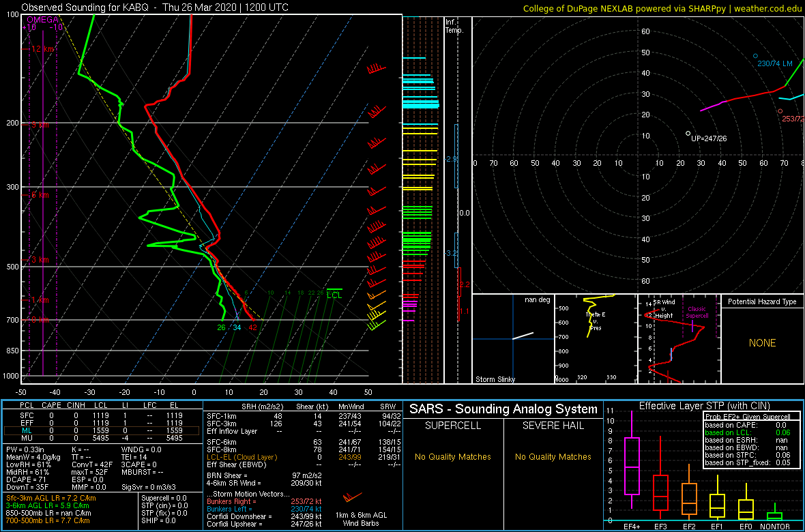Click the CINH column header
Image resolution: width=805 pixels, height=532 pixels.
76,406
